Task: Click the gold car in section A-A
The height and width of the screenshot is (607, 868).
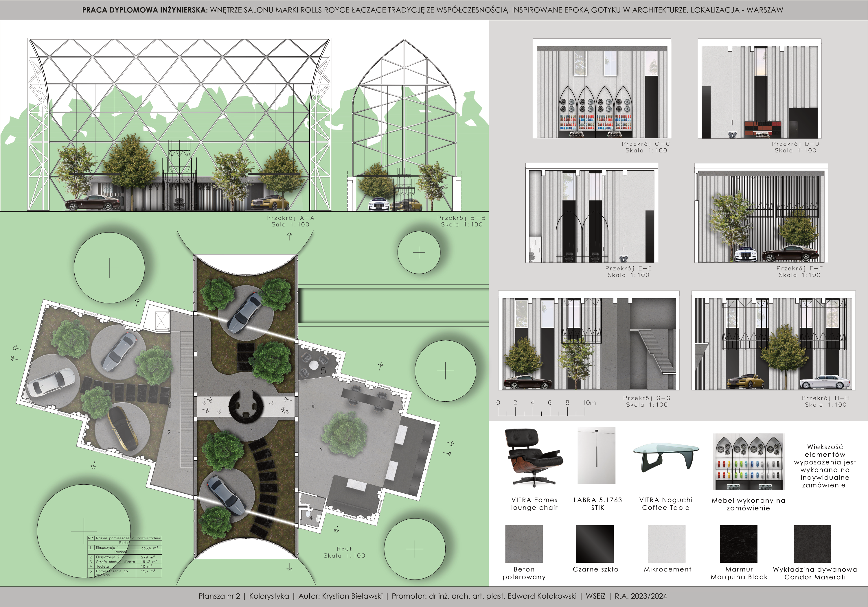Action: coord(270,203)
